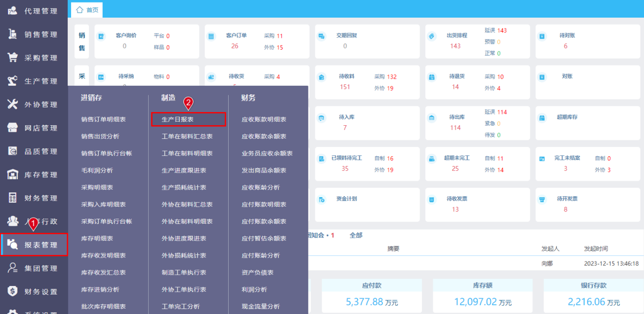Open the 待收发票 count 13

click(x=455, y=209)
